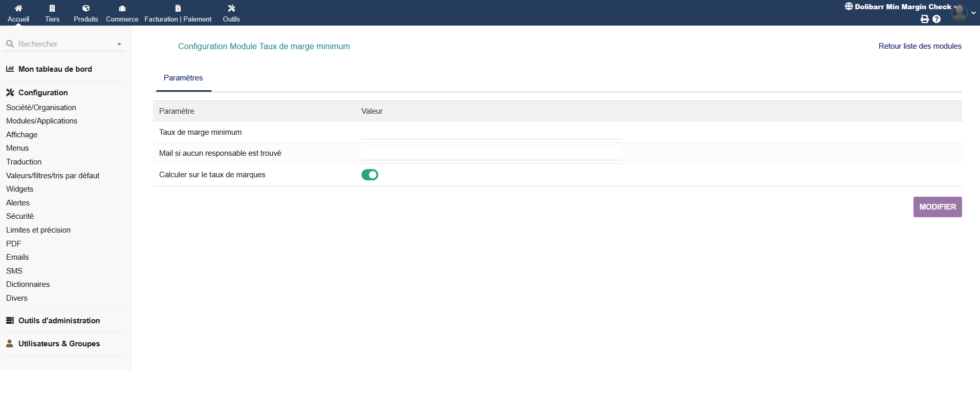The width and height of the screenshot is (980, 396).
Task: Open Utilisateurs & Groupes section
Action: pyautogui.click(x=59, y=344)
